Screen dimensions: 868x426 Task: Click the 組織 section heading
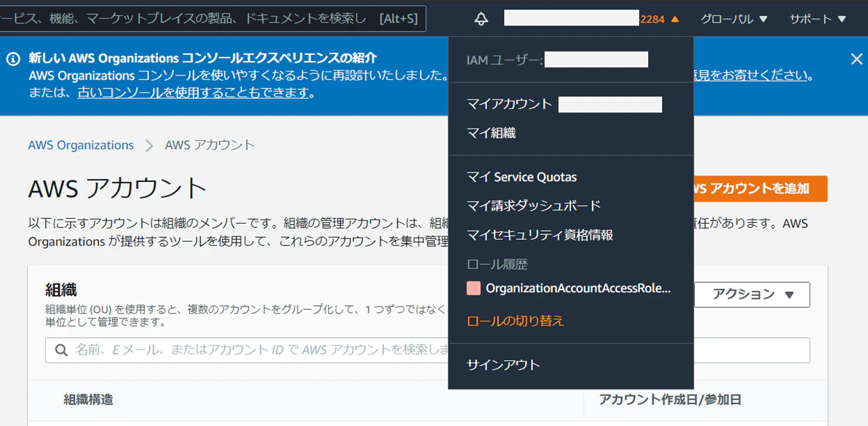coord(61,290)
